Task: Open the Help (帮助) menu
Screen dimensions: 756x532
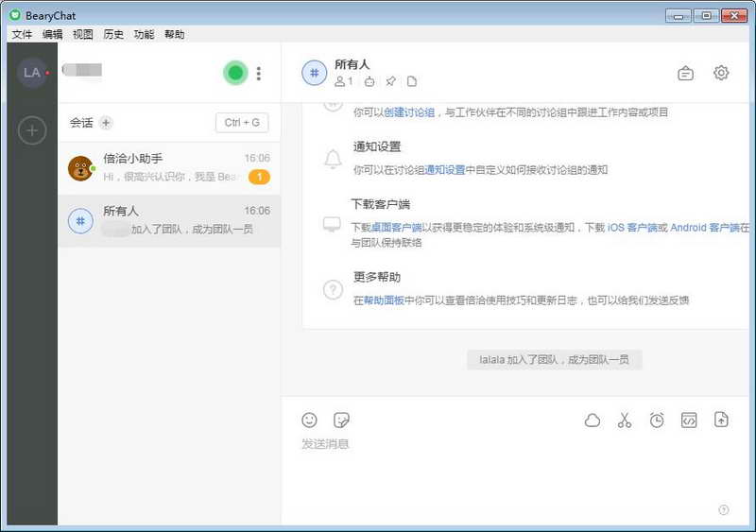Action: pos(174,34)
